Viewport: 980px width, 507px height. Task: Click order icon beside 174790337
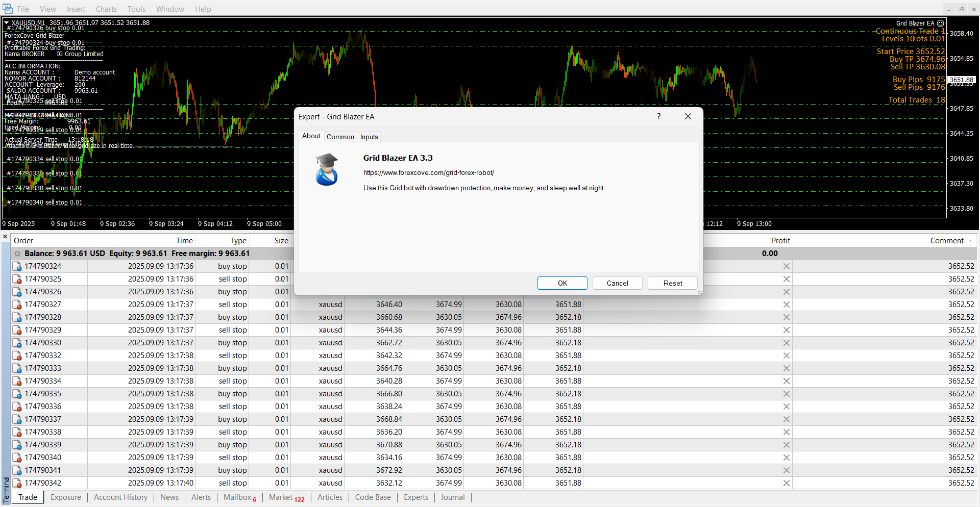pyautogui.click(x=17, y=419)
